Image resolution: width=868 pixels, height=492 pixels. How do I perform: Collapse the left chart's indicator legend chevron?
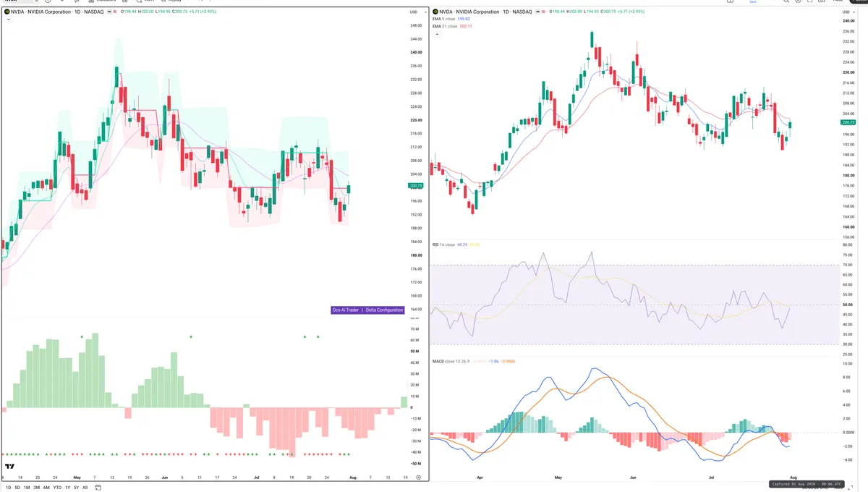(8, 20)
